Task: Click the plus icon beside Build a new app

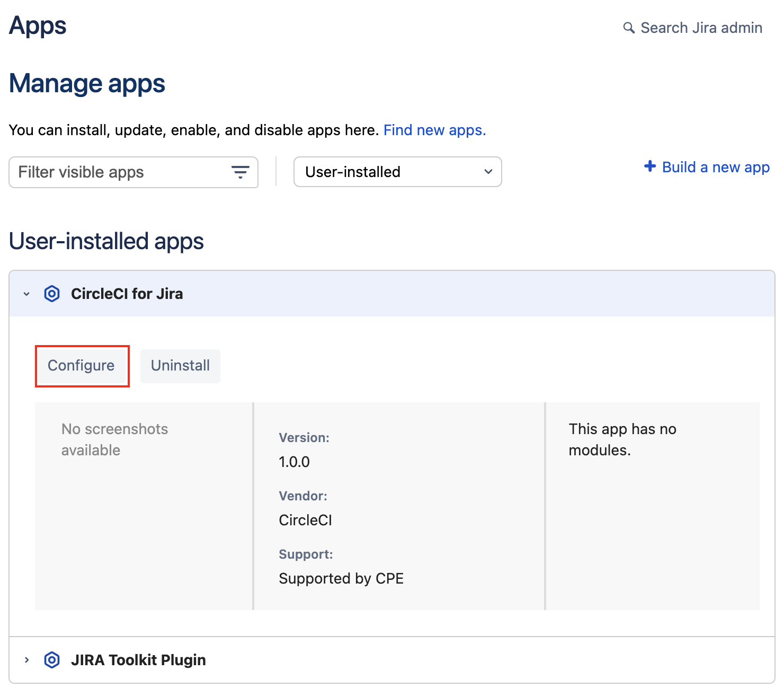Action: tap(650, 166)
